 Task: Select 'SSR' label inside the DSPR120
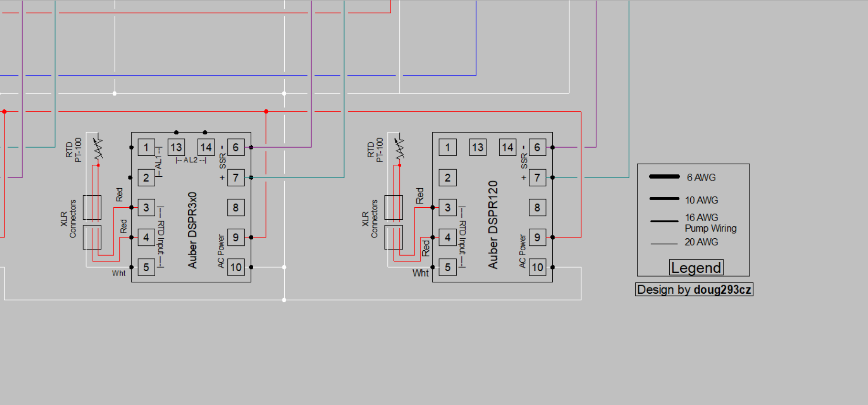click(524, 161)
